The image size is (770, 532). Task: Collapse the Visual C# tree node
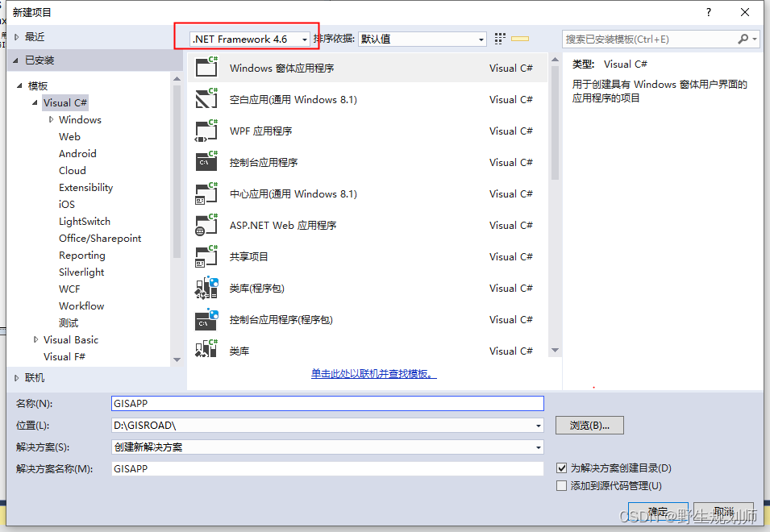click(35, 102)
